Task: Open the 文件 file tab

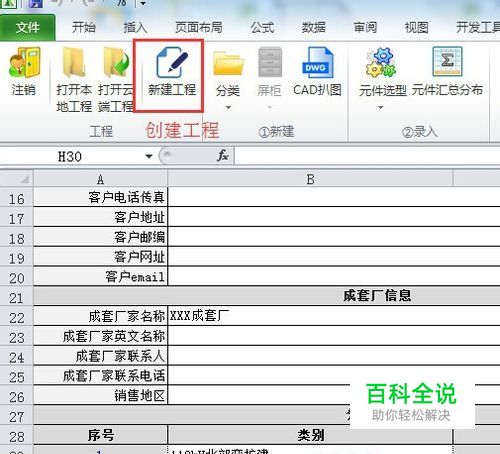Action: point(27,27)
